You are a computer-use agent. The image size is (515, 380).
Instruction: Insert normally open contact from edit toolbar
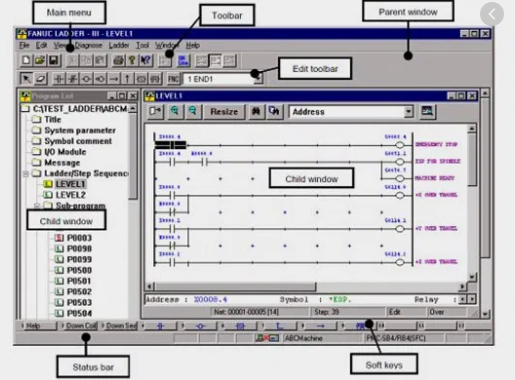pos(59,79)
